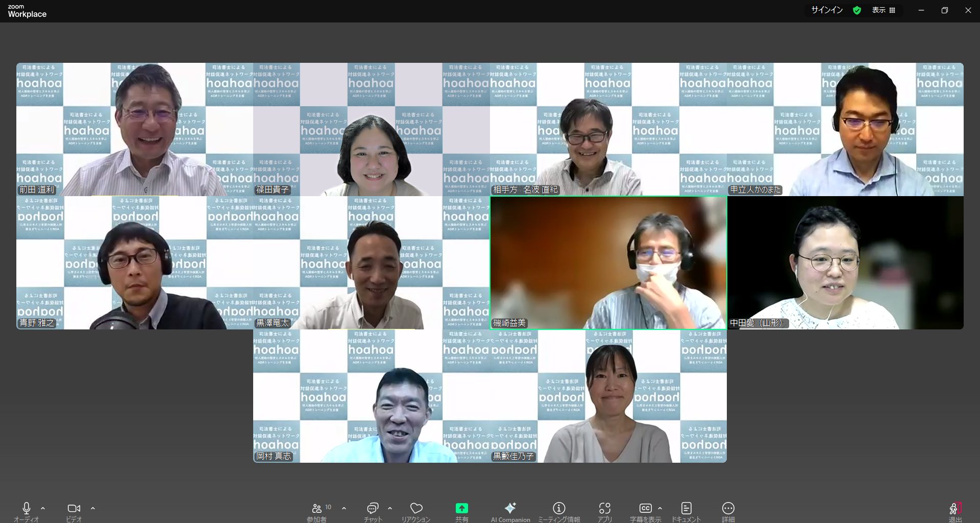Expand the audio options arrow
Image resolution: width=980 pixels, height=523 pixels.
[43, 508]
